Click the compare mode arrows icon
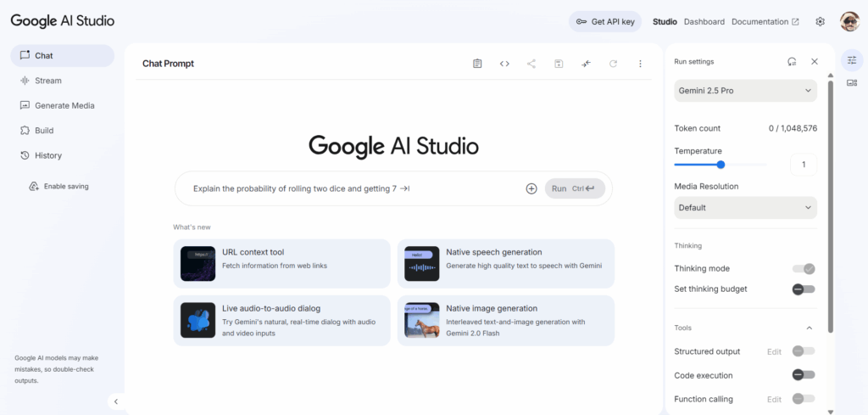The height and width of the screenshot is (415, 868). [587, 64]
